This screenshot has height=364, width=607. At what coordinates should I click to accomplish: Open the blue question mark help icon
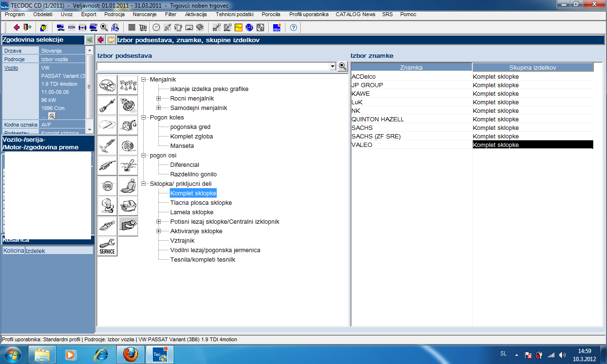pos(293,27)
